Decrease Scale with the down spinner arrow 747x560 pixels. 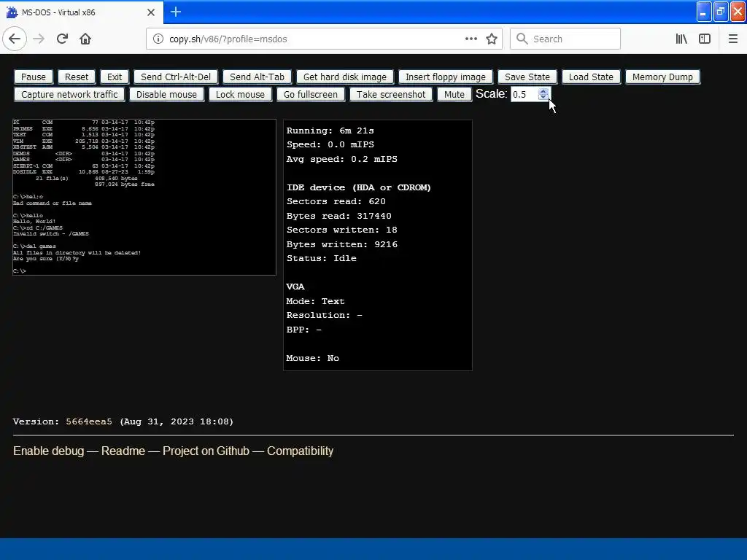(x=543, y=97)
